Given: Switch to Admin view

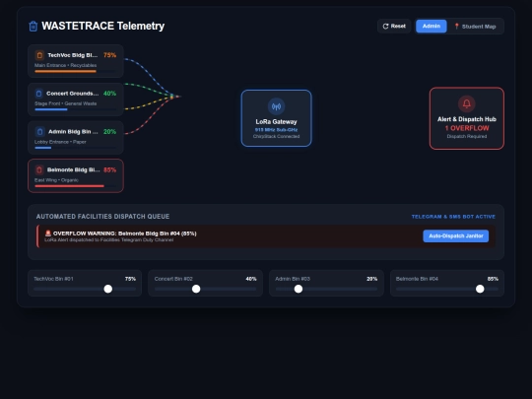Looking at the screenshot, I should click(432, 27).
